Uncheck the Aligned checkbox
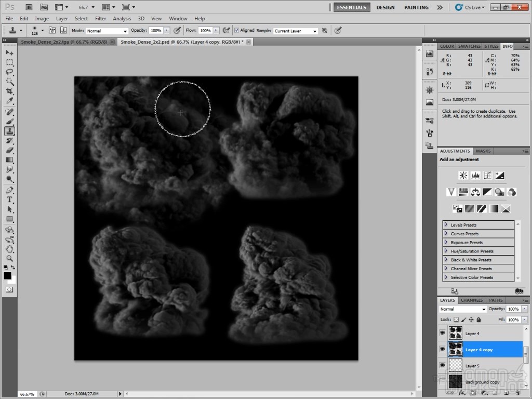The width and height of the screenshot is (532, 399). click(x=237, y=31)
